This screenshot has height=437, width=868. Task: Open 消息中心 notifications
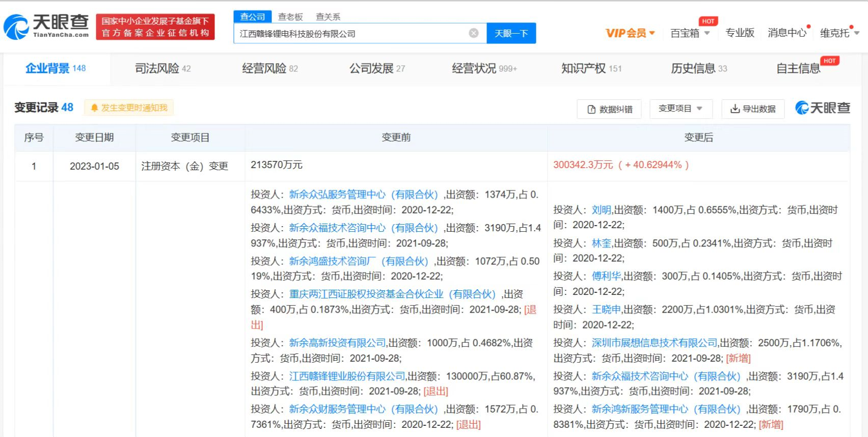tap(786, 33)
